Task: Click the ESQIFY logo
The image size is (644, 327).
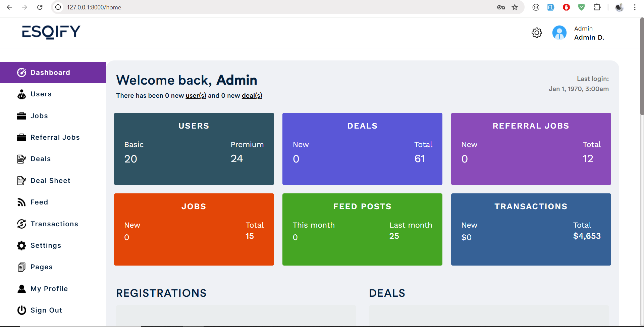Action: 51,32
